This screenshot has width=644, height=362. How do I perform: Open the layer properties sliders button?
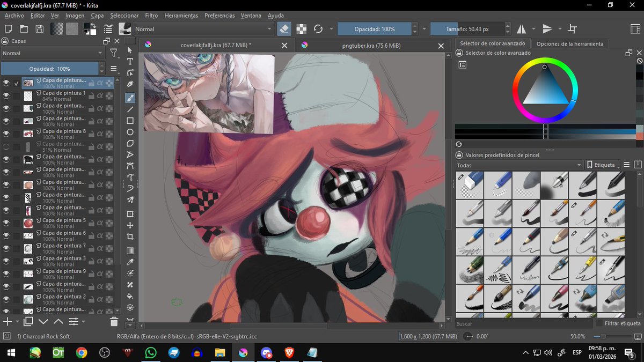tap(74, 322)
